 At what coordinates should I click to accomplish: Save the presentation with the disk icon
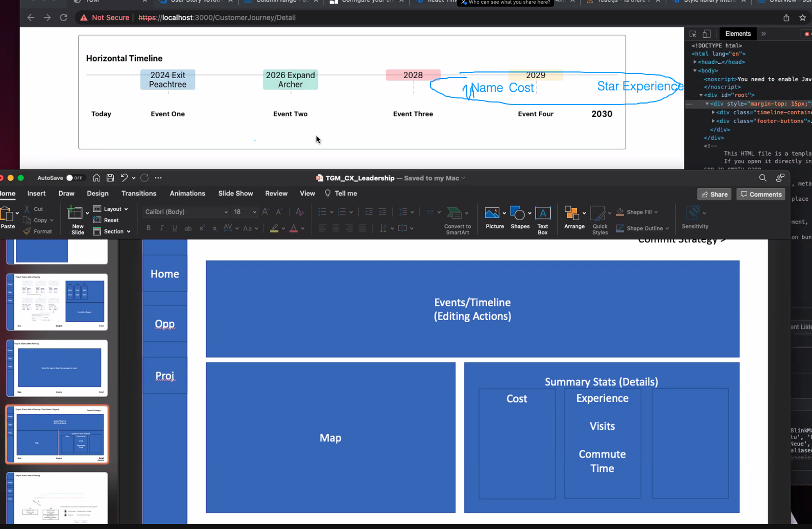(x=110, y=178)
